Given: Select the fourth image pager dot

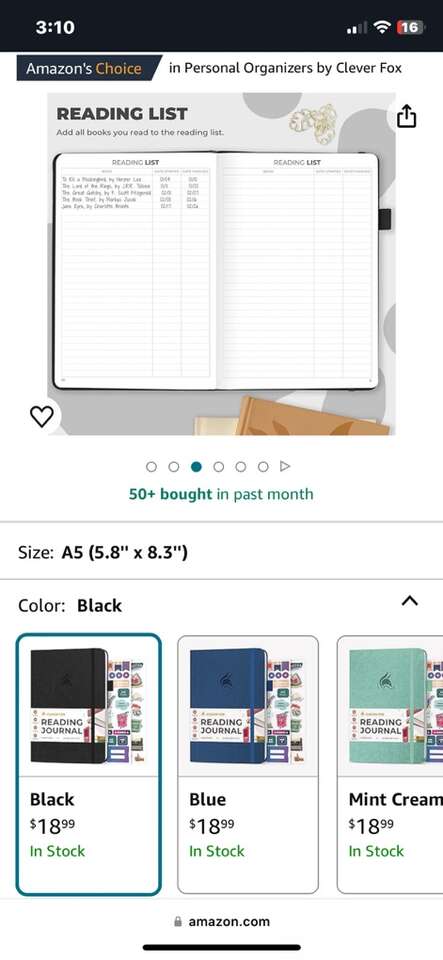Looking at the screenshot, I should coord(218,467).
